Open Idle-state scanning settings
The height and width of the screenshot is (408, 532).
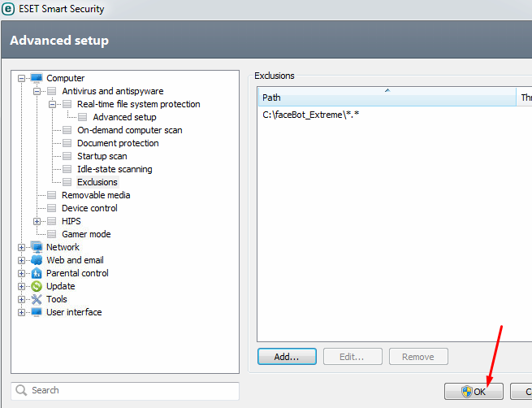[x=115, y=169]
